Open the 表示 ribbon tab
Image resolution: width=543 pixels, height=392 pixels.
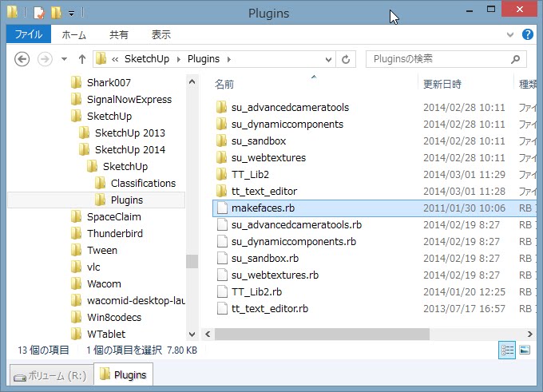[161, 34]
